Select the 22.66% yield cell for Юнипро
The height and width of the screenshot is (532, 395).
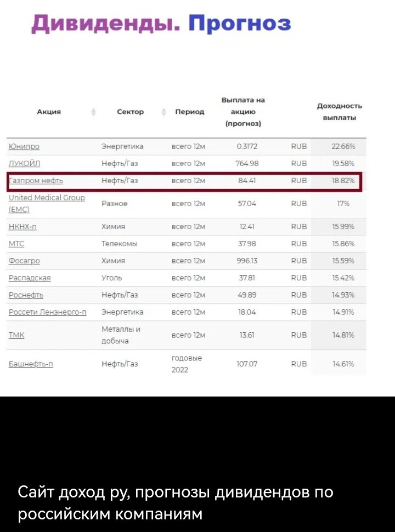click(x=343, y=146)
